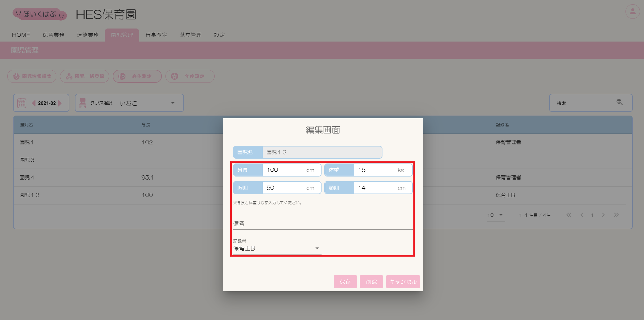
Task: Expand the クラス選択 dropdown showing いちご
Action: pos(172,103)
